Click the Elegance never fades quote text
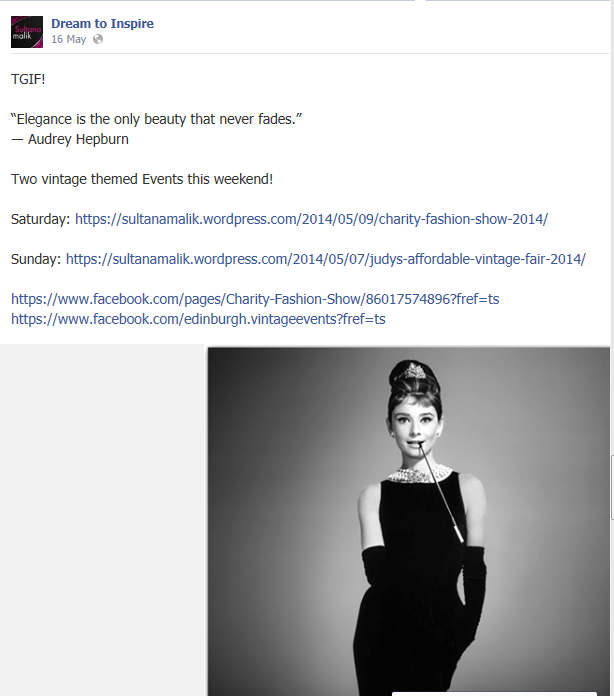614x696 pixels. point(156,119)
